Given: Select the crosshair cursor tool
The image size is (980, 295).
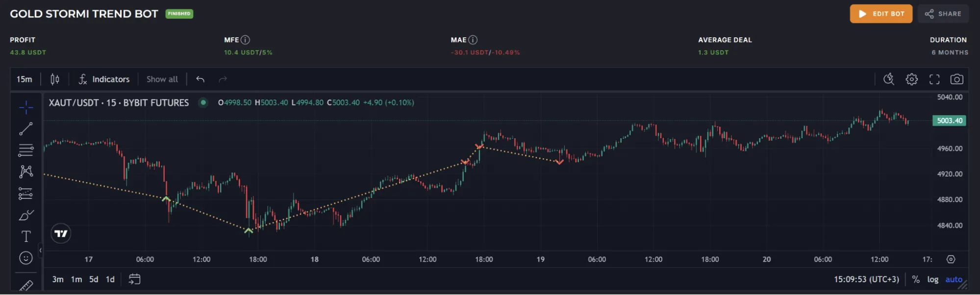Looking at the screenshot, I should pos(26,107).
